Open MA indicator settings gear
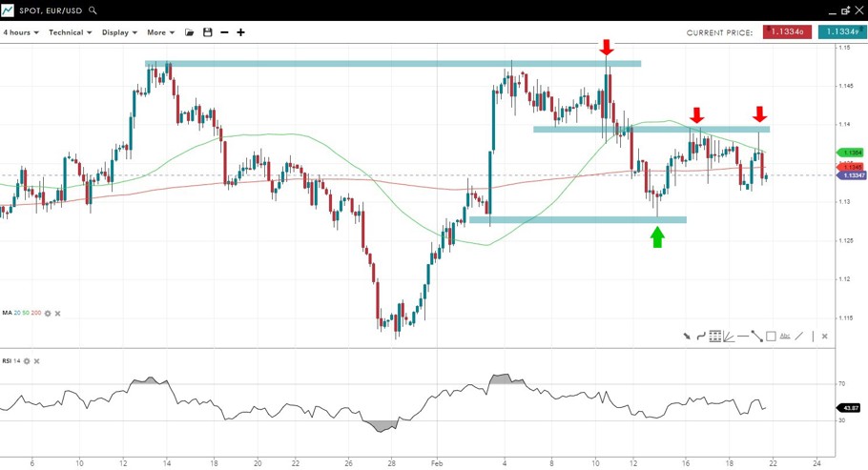 tap(47, 313)
